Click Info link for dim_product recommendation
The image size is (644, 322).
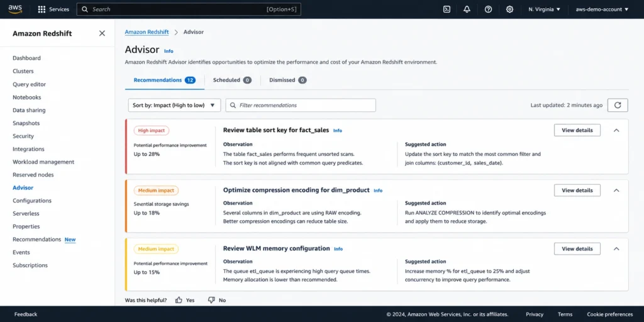pyautogui.click(x=378, y=191)
